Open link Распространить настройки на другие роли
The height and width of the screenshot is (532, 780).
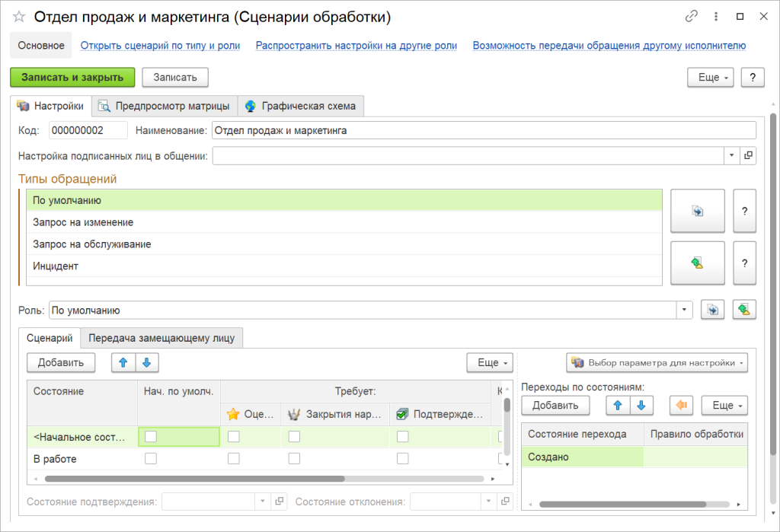[x=356, y=46]
